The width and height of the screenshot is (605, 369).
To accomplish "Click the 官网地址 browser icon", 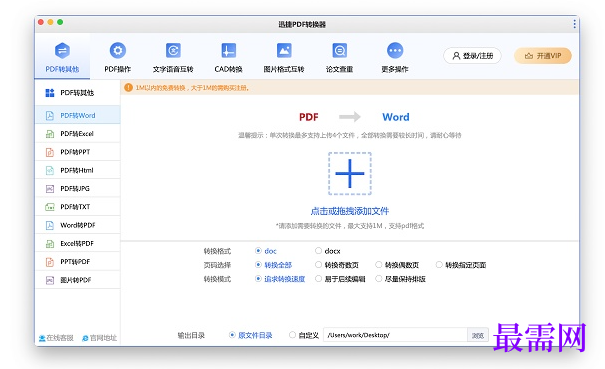I will pyautogui.click(x=85, y=338).
